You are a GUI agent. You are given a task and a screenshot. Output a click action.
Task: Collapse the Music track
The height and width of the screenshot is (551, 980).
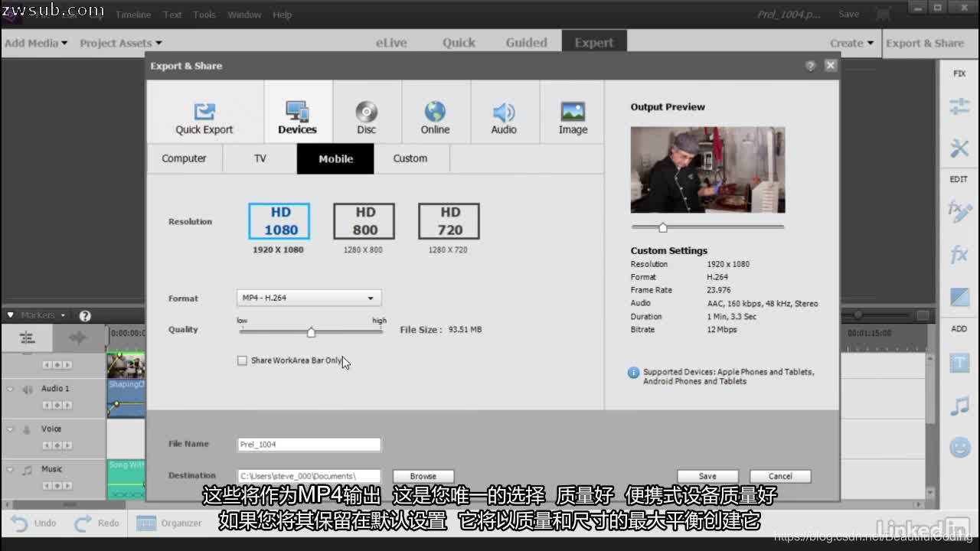10,469
